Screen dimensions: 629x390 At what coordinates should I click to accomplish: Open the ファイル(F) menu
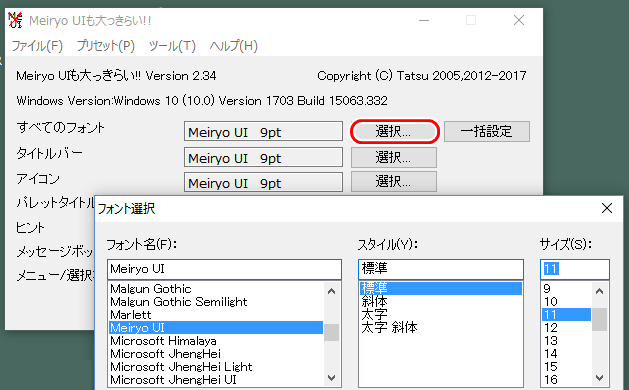point(37,46)
